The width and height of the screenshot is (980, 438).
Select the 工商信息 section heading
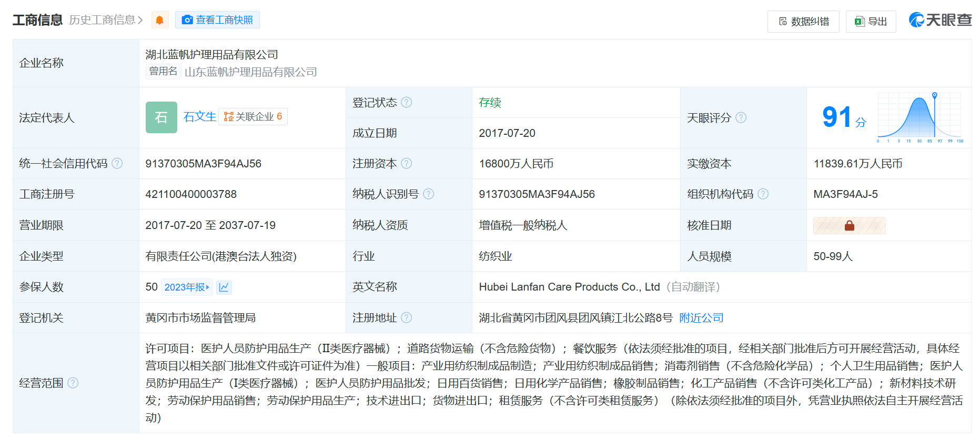[37, 20]
